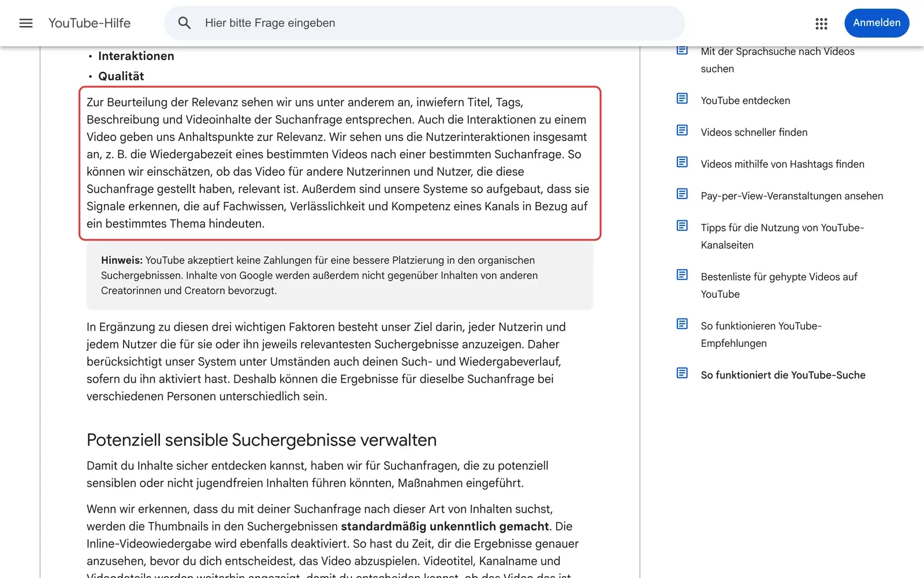Click the paragraph starting 'Damit du Inhalte sicher'
The image size is (924, 578).
coord(318,475)
